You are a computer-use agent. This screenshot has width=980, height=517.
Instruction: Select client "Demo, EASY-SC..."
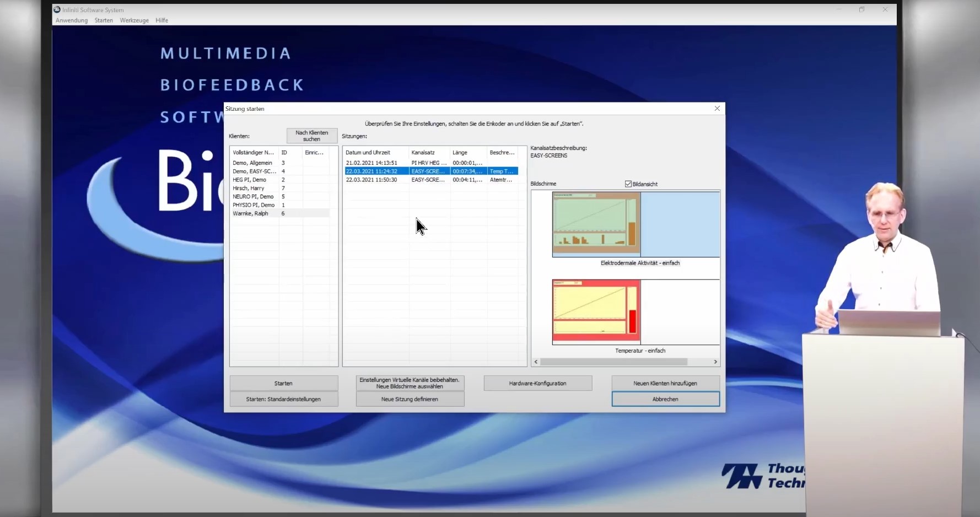tap(255, 171)
